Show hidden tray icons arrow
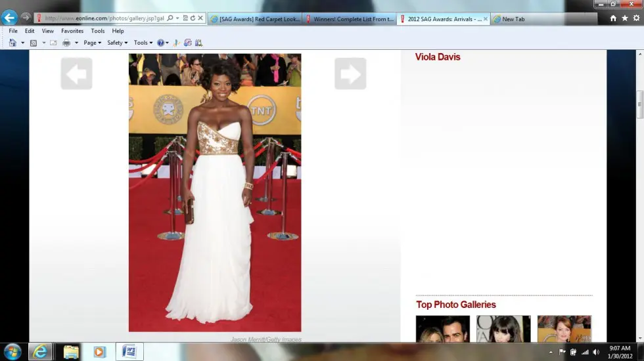 click(x=551, y=352)
